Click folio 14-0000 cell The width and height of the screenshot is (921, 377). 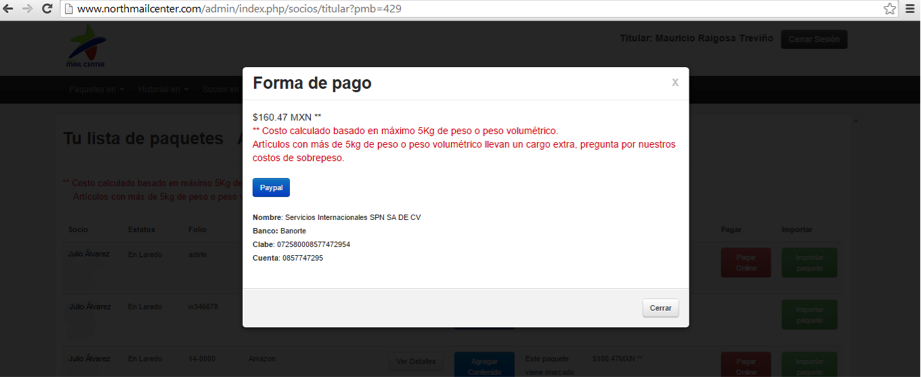[x=201, y=358]
